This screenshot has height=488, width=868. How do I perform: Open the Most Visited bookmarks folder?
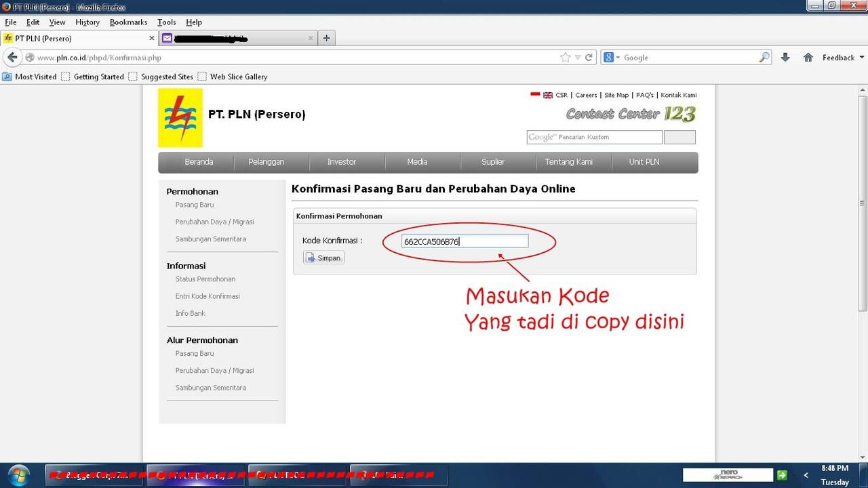coord(30,77)
